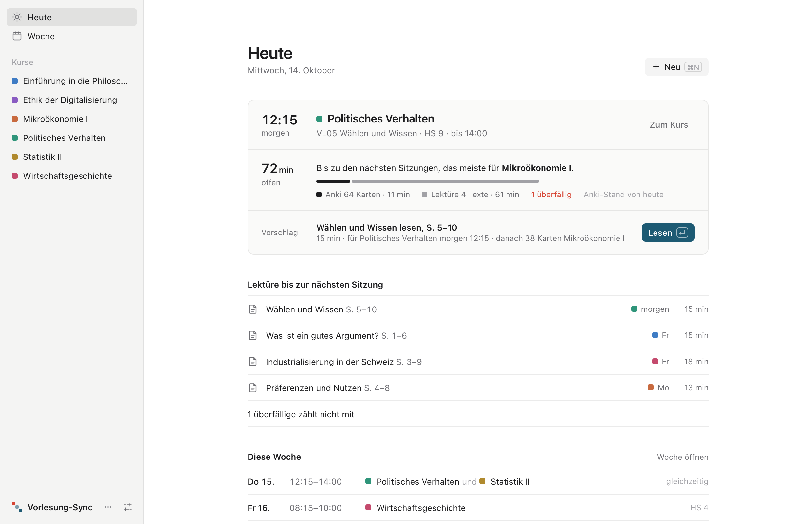The height and width of the screenshot is (524, 812).
Task: Click 'Politisches Verhalten' in the Do 15. row
Action: click(x=418, y=481)
